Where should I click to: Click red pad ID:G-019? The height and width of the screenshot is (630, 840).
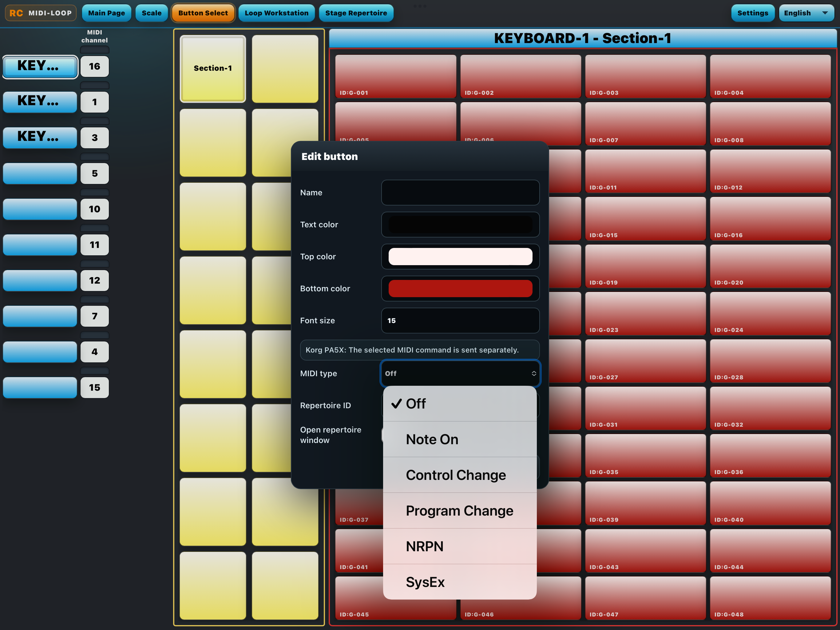pos(645,266)
